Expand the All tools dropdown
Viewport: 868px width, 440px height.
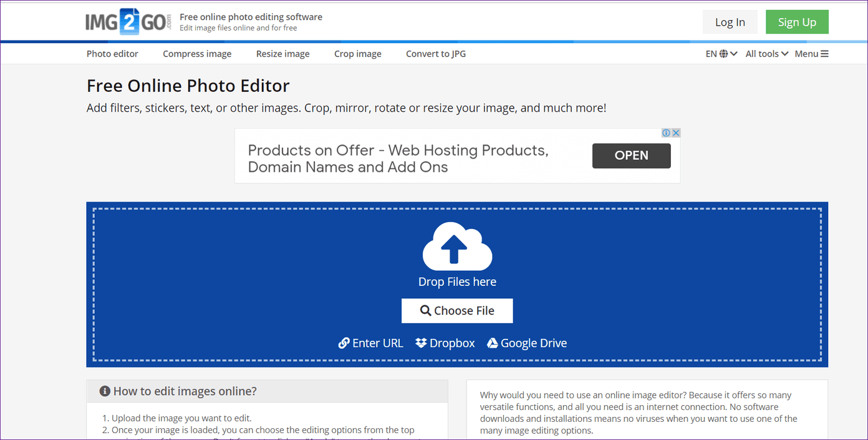(x=767, y=54)
